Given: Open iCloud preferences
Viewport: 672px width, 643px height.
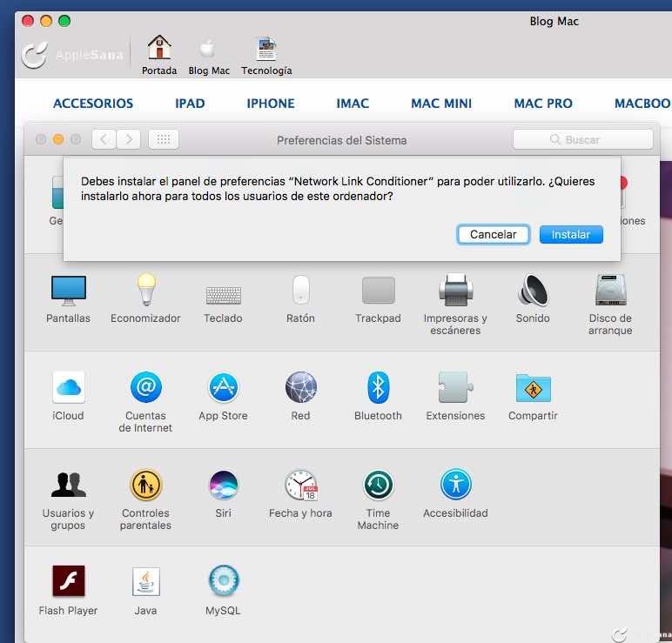Looking at the screenshot, I should point(68,396).
